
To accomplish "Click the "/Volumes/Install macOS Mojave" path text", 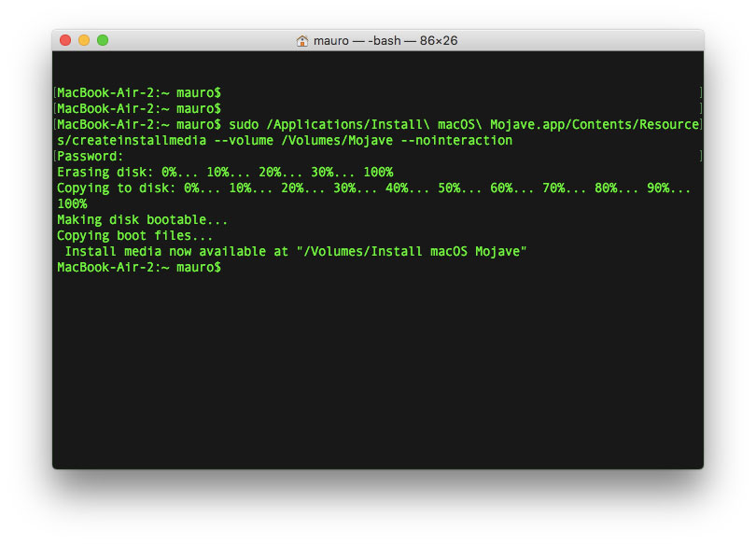I will pyautogui.click(x=411, y=251).
